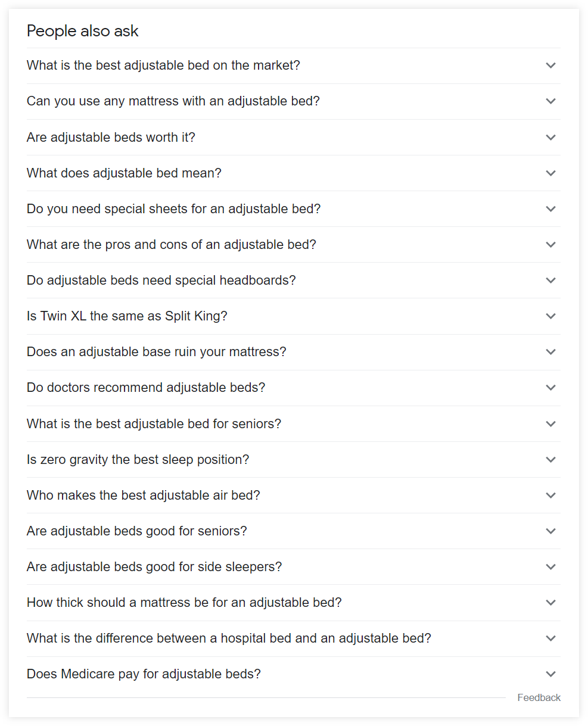Click the "People also ask" heading
The height and width of the screenshot is (726, 588).
pos(83,31)
